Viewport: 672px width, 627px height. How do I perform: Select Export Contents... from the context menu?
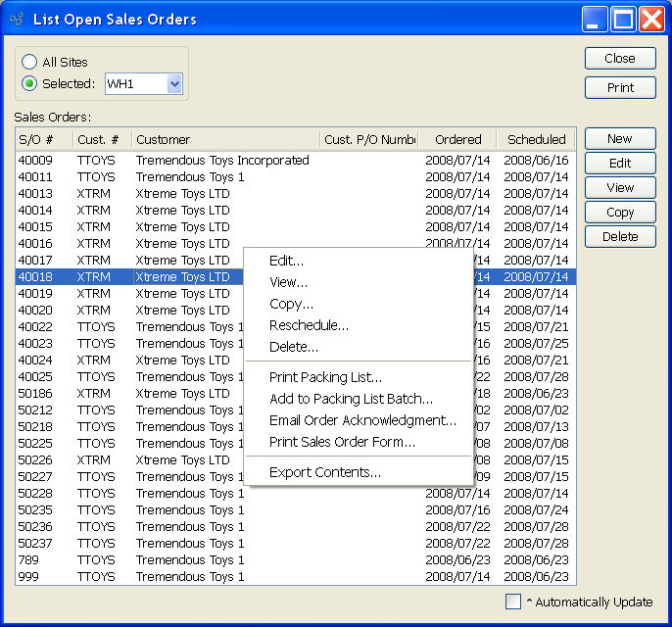pyautogui.click(x=324, y=472)
